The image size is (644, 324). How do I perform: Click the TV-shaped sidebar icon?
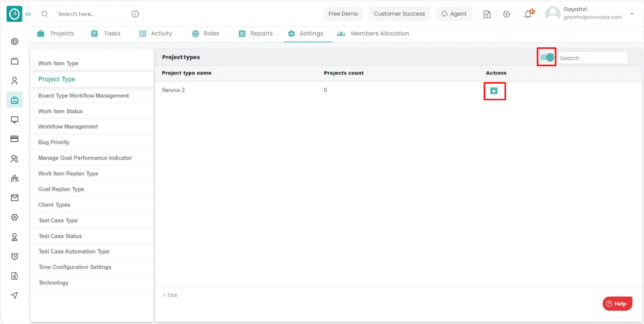(14, 61)
